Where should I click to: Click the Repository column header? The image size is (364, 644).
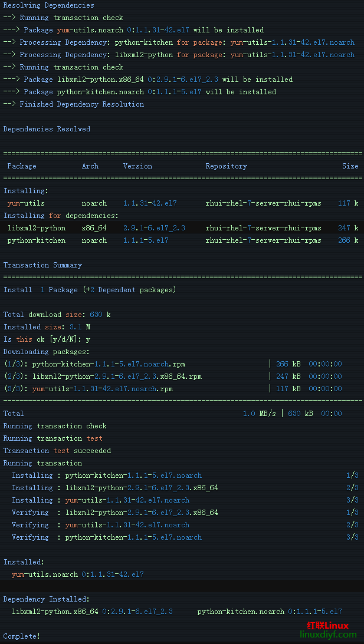[x=226, y=166]
